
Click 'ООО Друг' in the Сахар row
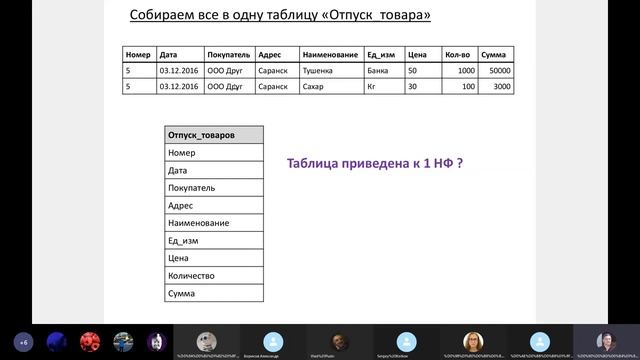[x=229, y=86]
